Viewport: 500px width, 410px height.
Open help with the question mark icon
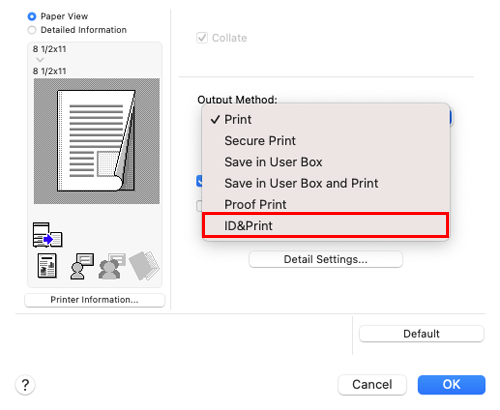(x=25, y=385)
